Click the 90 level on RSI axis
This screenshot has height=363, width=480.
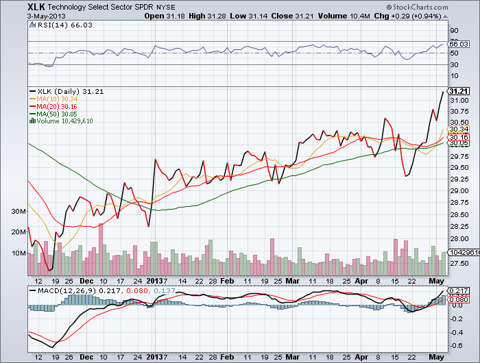point(454,31)
